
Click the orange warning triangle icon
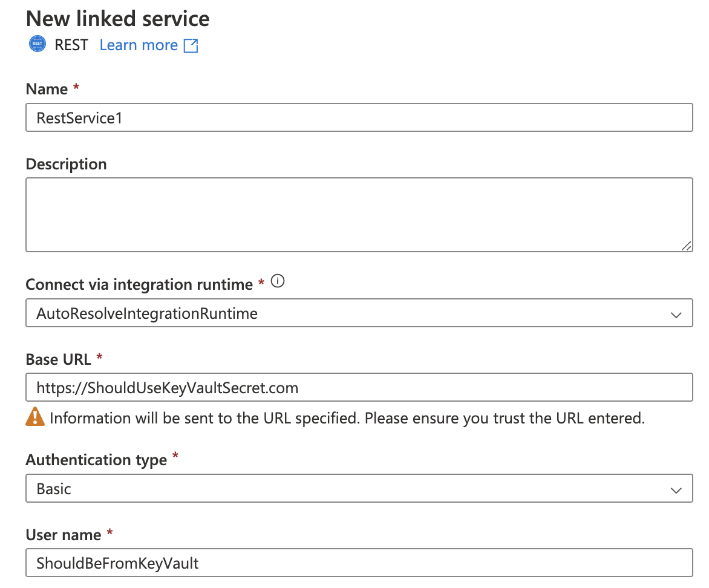(x=35, y=417)
